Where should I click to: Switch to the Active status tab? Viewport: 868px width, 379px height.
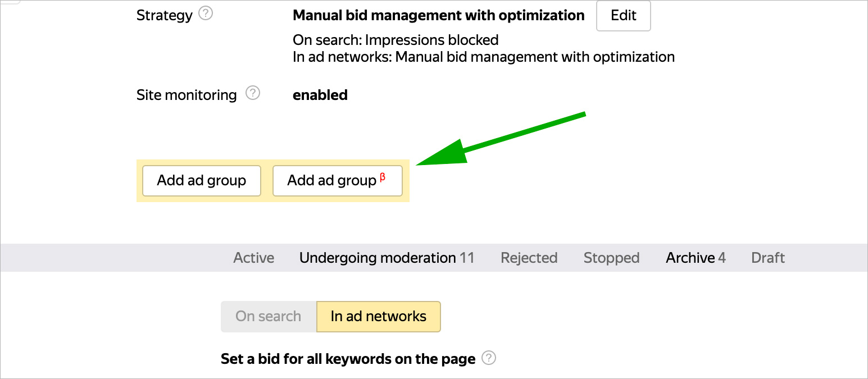click(254, 258)
